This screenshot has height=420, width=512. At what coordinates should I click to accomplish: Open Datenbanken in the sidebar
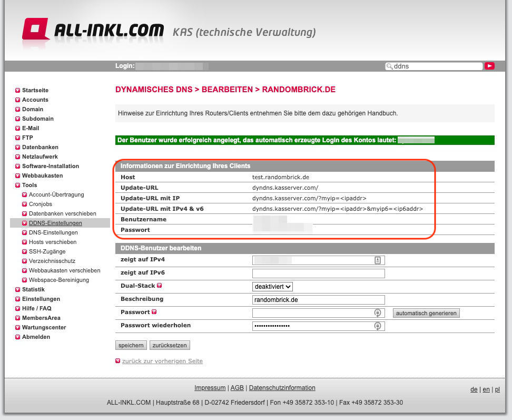40,147
